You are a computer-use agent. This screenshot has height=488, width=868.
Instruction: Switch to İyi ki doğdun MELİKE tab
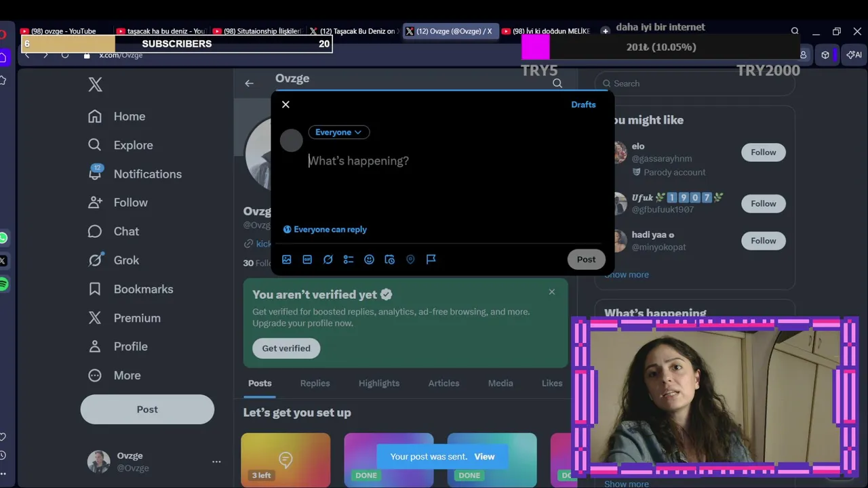(546, 31)
